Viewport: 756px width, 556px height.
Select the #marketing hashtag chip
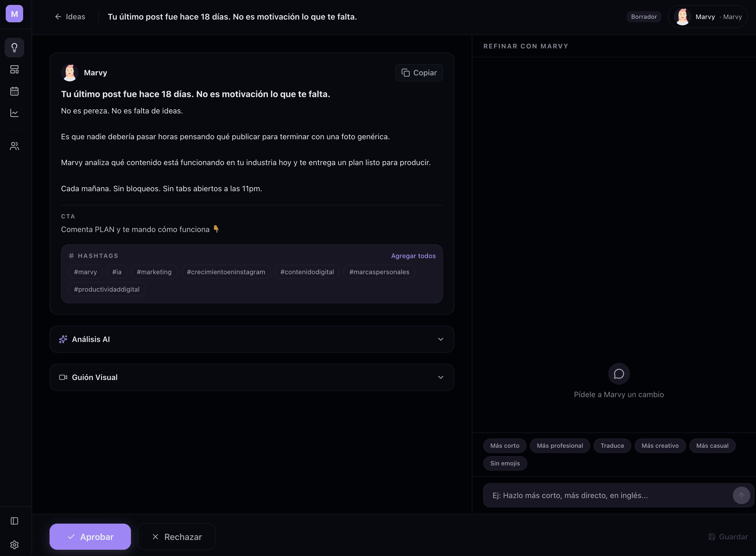click(154, 271)
